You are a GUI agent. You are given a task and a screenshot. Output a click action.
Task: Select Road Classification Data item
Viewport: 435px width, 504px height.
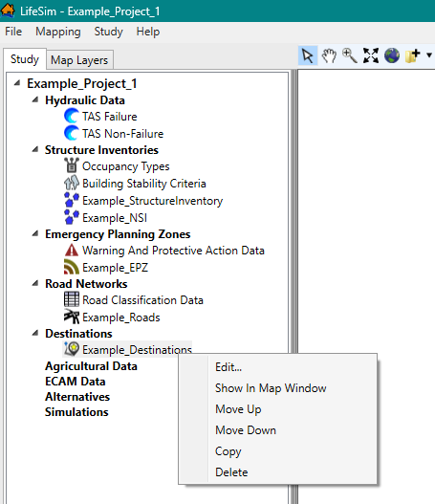click(x=142, y=300)
